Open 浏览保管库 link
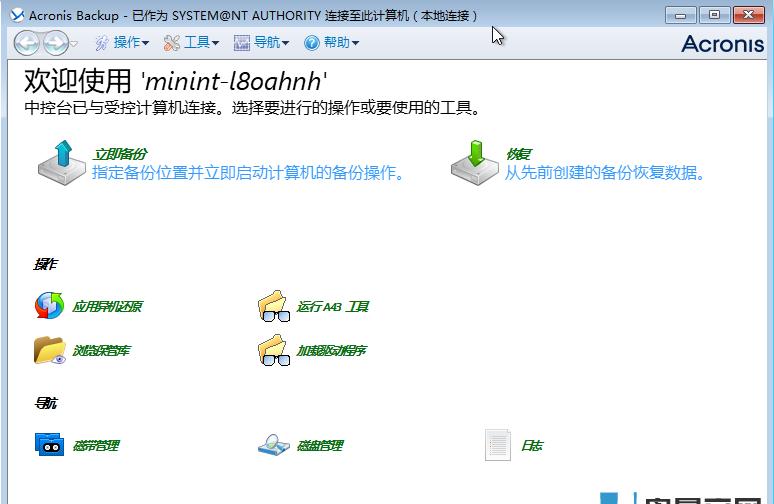 coord(101,350)
